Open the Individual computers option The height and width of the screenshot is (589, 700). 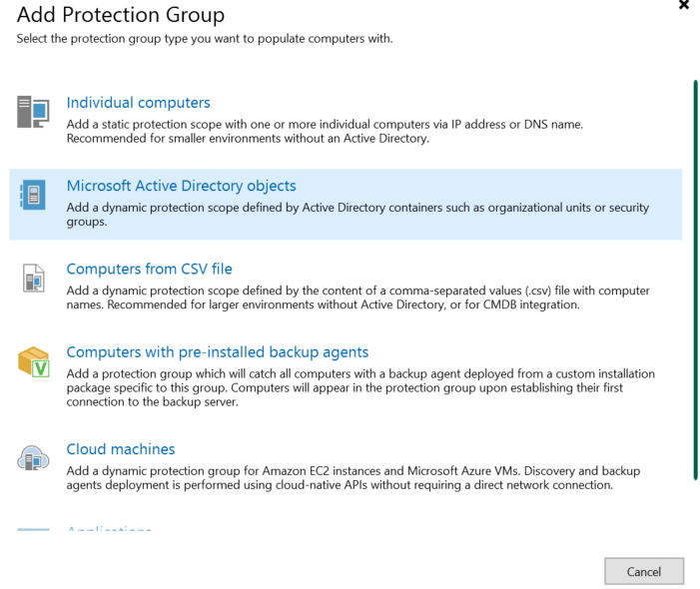tap(138, 103)
